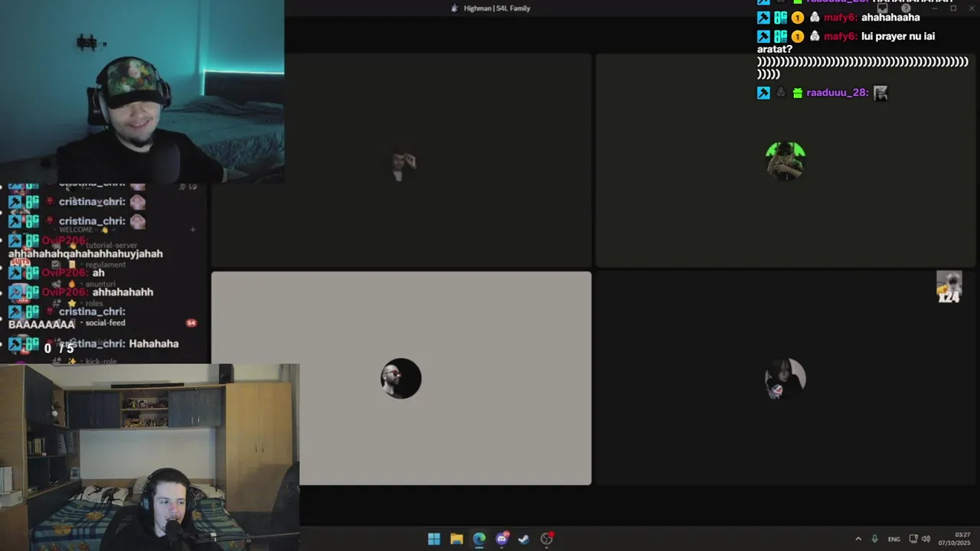The image size is (980, 551).
Task: Click the microphone tray icon
Action: (x=874, y=539)
